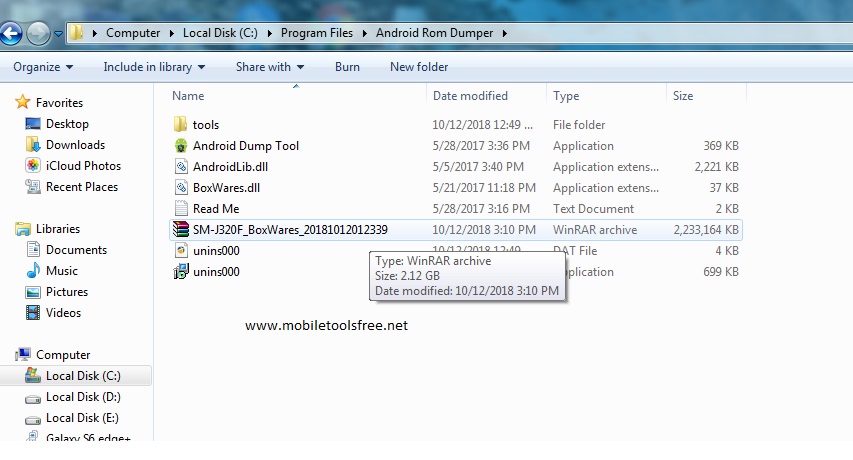The height and width of the screenshot is (460, 853).
Task: Select Local Disk (C:) in address breadcrumb
Action: [220, 33]
